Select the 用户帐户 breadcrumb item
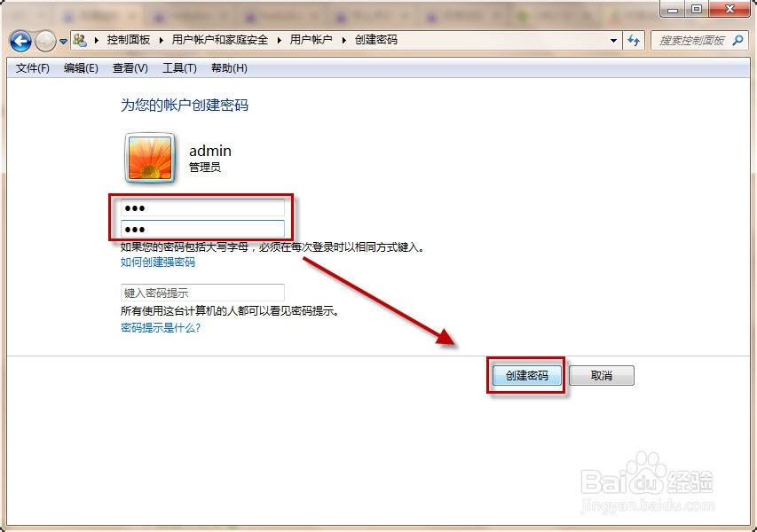 pyautogui.click(x=311, y=40)
